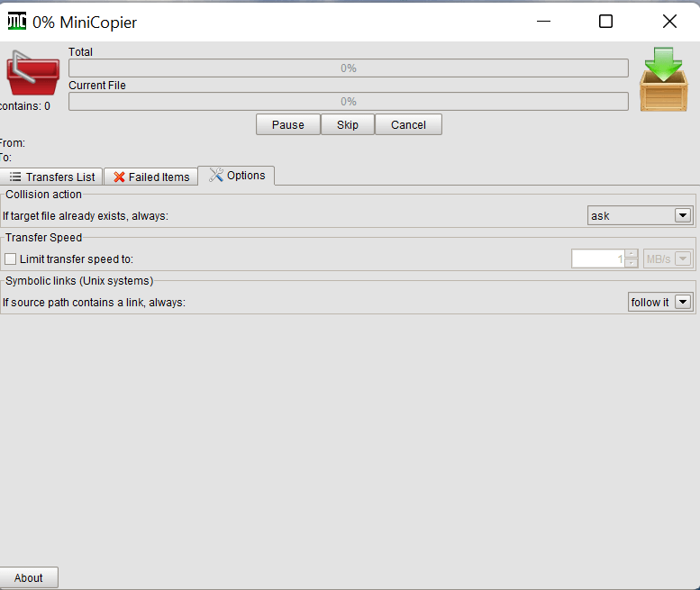The height and width of the screenshot is (590, 700).
Task: Click the list icon on Transfers List tab
Action: pos(15,177)
